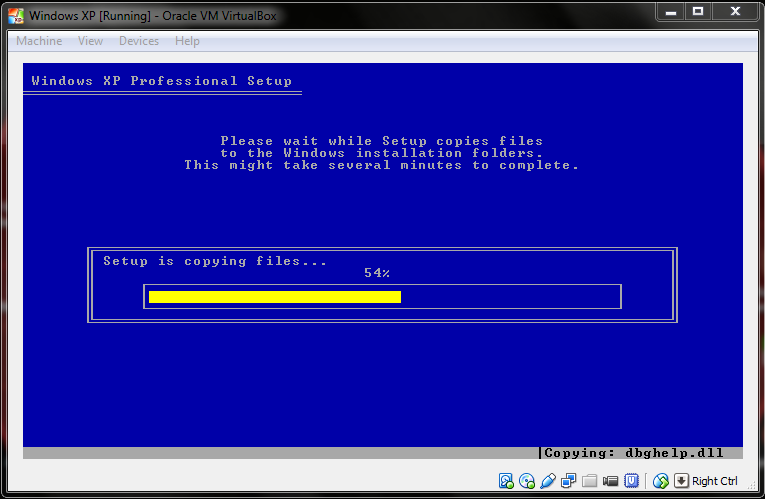Viewport: 765px width, 499px height.
Task: Open the shared folders indicator icon
Action: (x=589, y=481)
